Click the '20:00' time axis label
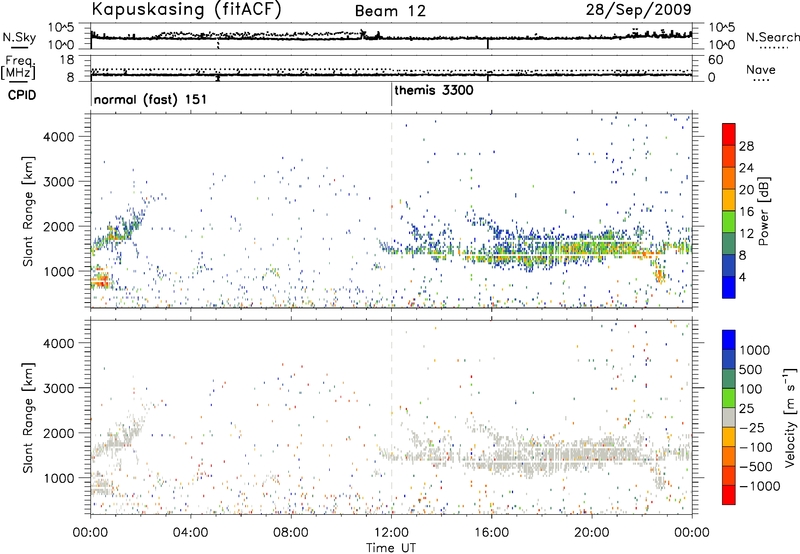Image resolution: width=800 pixels, height=554 pixels. [592, 533]
